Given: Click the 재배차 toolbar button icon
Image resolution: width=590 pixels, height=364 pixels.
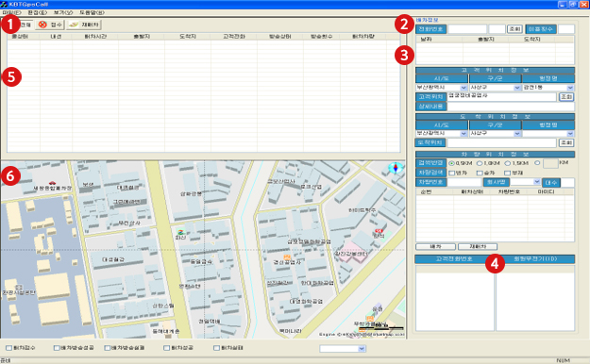Looking at the screenshot, I should (74, 25).
